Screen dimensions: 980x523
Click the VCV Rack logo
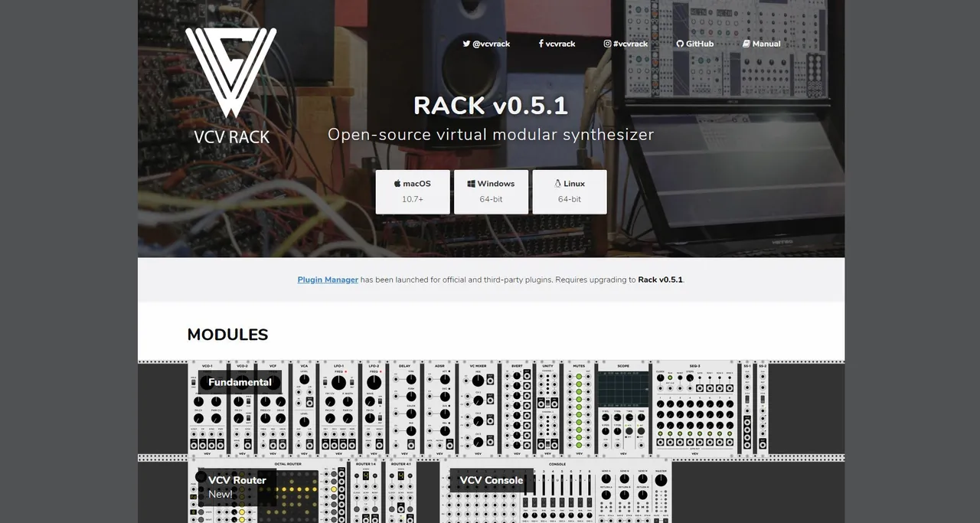click(x=231, y=86)
